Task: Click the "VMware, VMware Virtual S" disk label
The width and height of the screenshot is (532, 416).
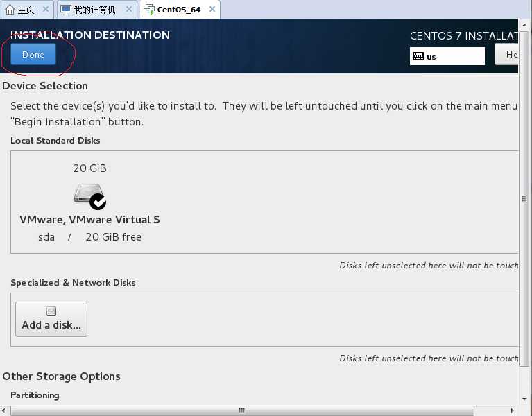Action: (x=89, y=219)
